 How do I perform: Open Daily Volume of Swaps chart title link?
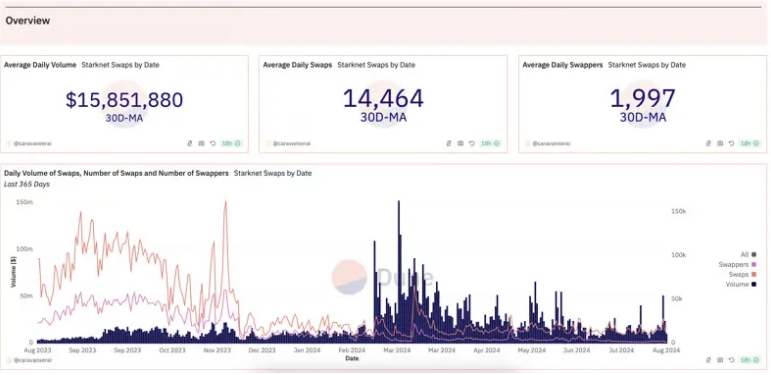116,173
